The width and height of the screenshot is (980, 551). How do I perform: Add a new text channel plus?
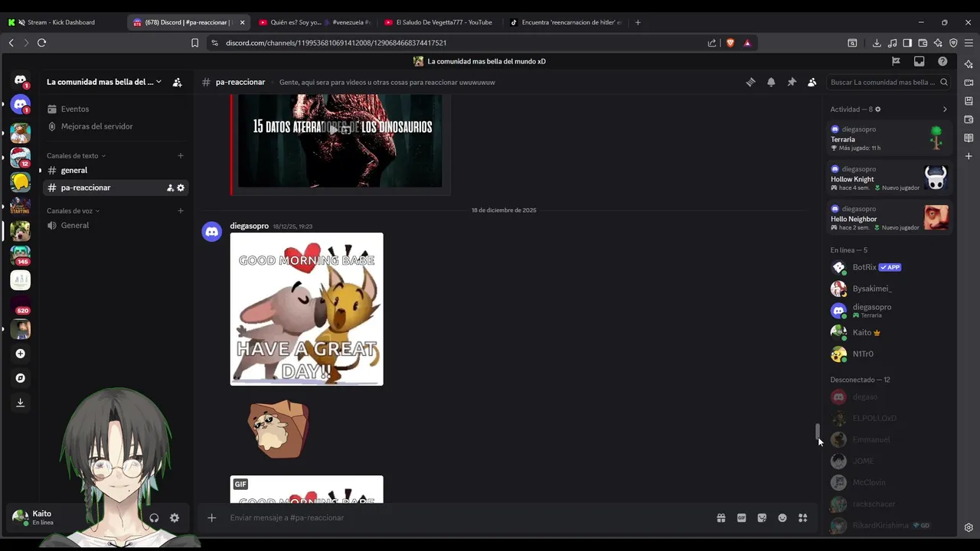181,155
